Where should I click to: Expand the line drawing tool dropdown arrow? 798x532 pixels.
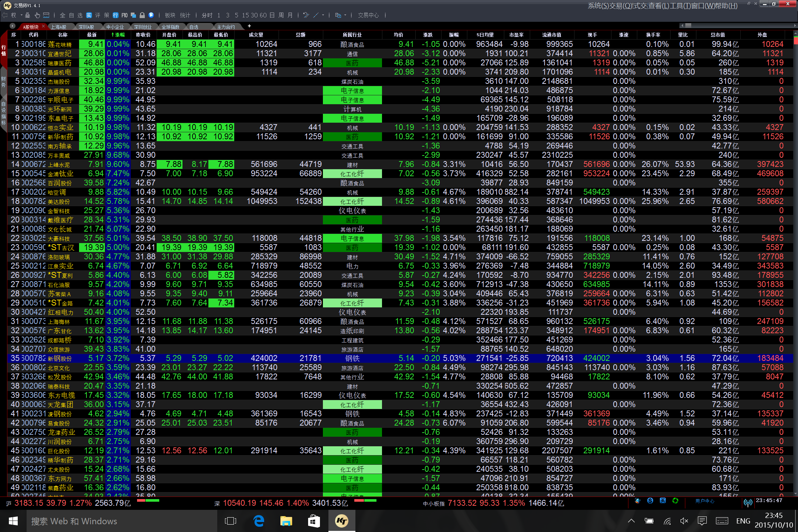[323, 15]
